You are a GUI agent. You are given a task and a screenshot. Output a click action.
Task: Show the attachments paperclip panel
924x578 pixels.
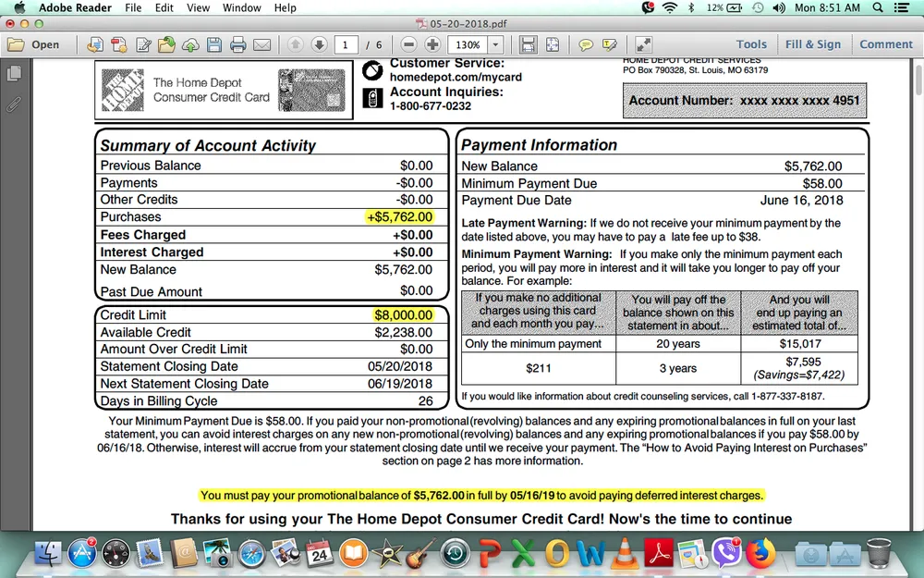14,104
